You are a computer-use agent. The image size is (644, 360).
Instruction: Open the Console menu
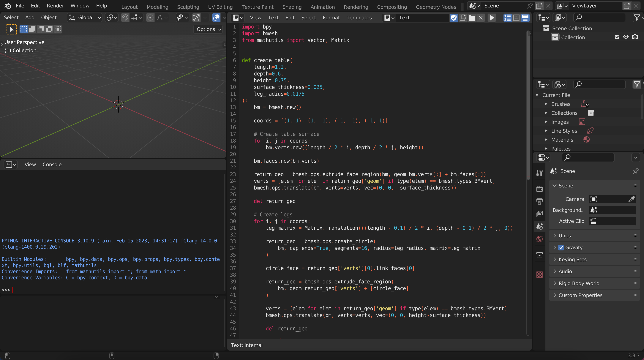pyautogui.click(x=52, y=165)
